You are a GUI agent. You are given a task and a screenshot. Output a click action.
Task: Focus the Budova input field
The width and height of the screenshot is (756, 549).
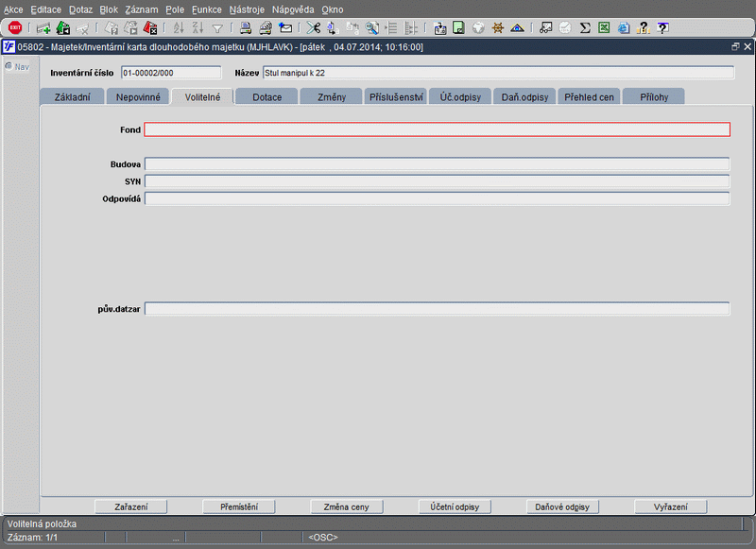437,164
